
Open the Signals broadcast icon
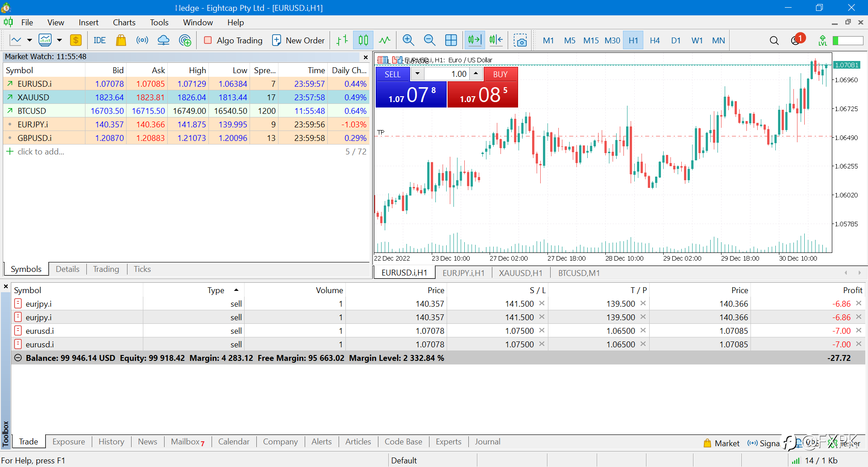pos(142,40)
